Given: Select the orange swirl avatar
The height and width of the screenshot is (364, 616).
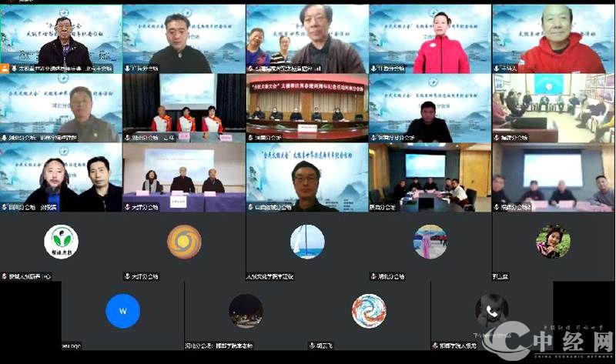Looking at the screenshot, I should (x=184, y=242).
